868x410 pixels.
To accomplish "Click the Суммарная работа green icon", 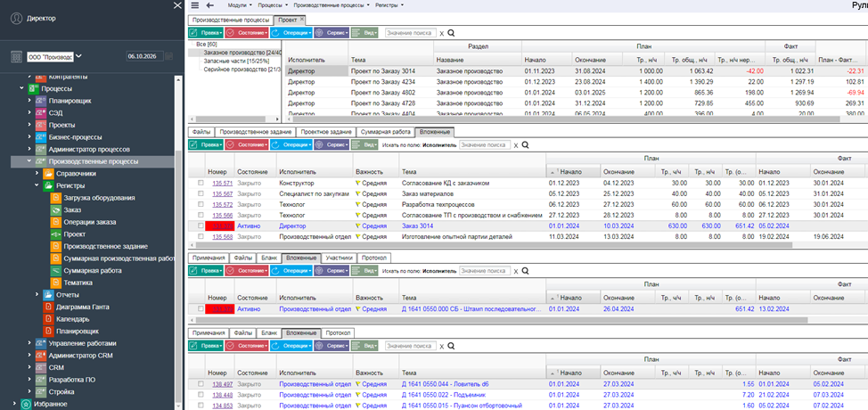I will 55,271.
